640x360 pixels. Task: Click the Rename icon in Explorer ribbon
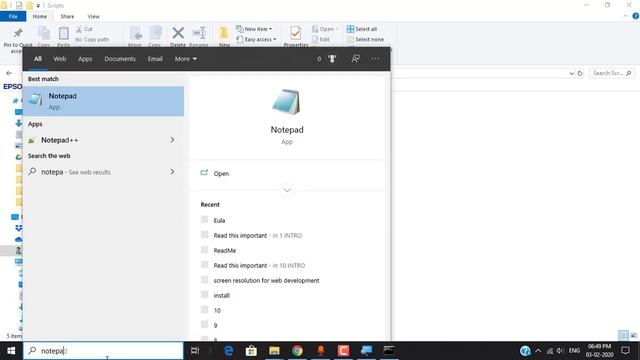point(199,33)
